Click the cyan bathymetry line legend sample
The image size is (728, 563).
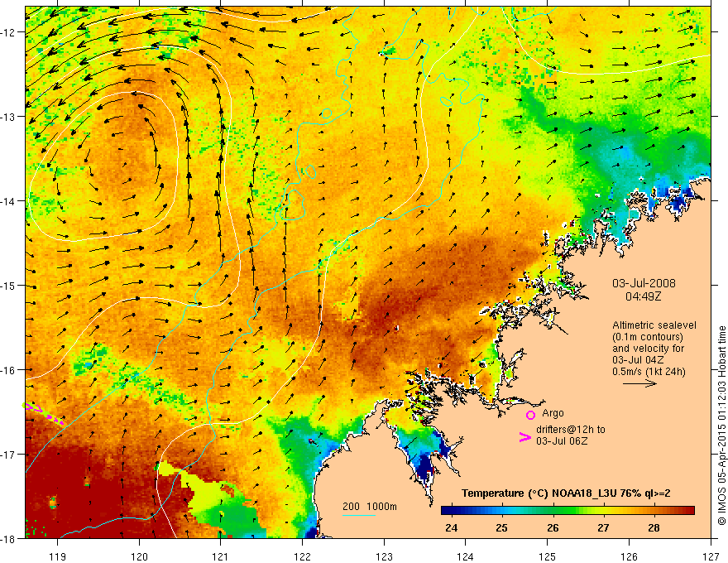(358, 515)
